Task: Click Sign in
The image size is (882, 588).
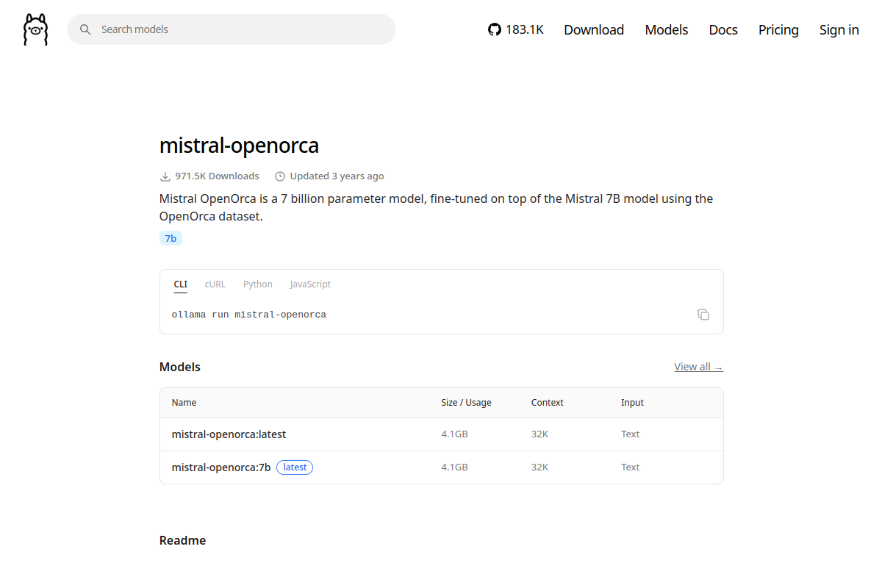Action: [x=839, y=29]
